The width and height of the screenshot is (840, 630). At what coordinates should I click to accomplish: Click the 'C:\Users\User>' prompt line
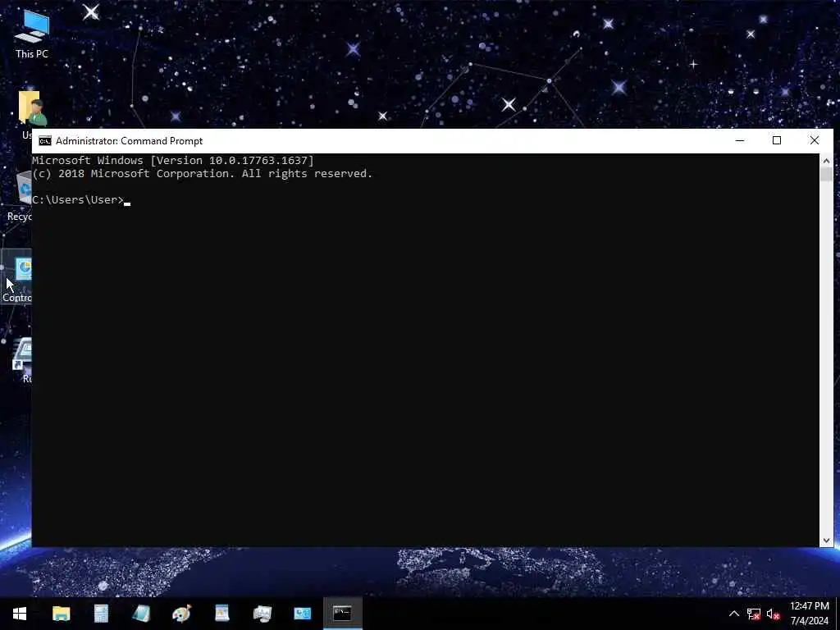click(78, 200)
